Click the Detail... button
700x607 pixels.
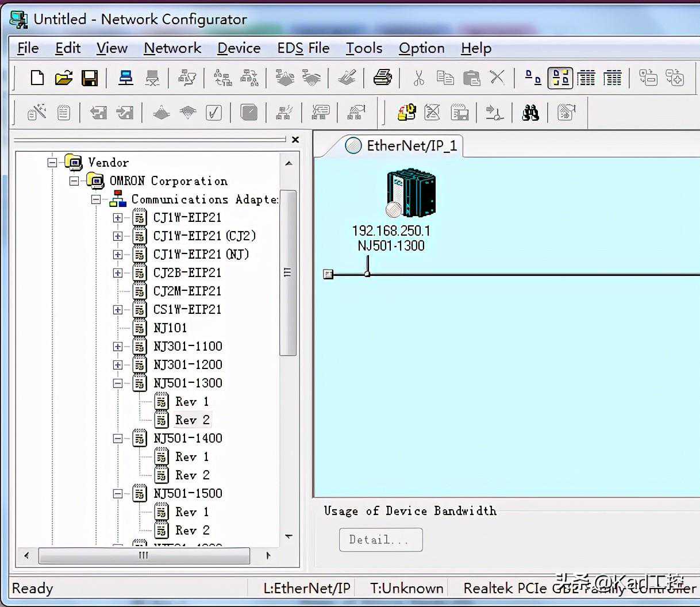(380, 540)
